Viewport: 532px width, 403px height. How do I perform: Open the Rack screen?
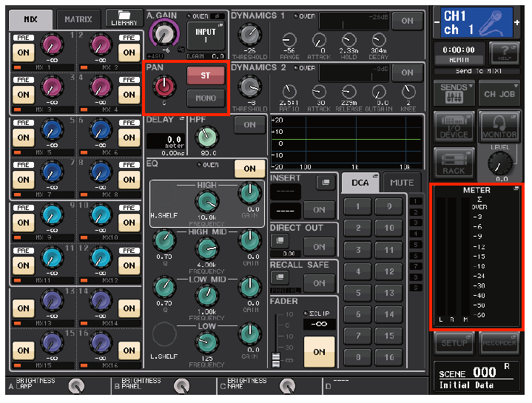coord(454,163)
